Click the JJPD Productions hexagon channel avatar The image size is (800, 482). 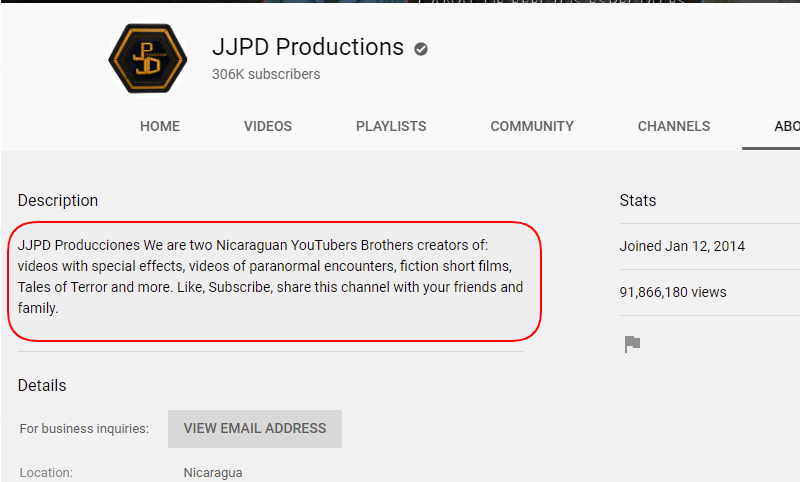[x=148, y=59]
